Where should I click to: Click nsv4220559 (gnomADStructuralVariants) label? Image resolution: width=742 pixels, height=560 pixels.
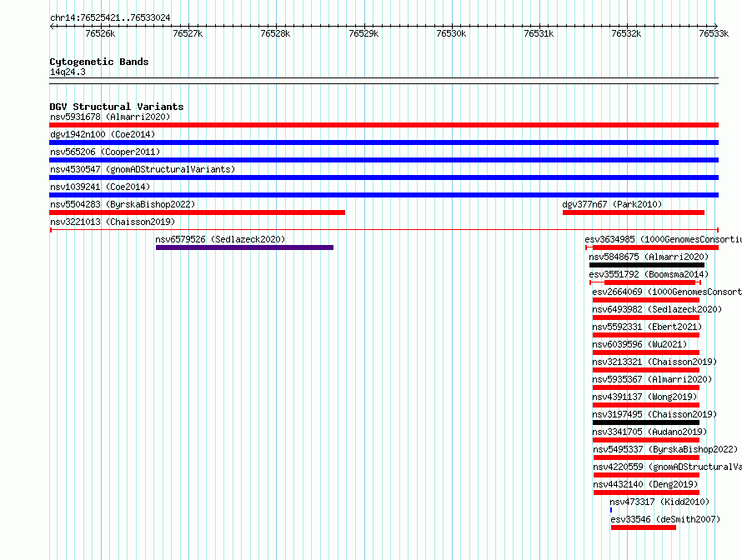667,467
